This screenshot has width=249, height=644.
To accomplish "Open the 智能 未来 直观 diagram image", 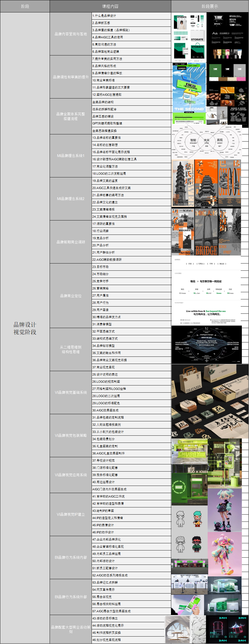I will point(207,142).
